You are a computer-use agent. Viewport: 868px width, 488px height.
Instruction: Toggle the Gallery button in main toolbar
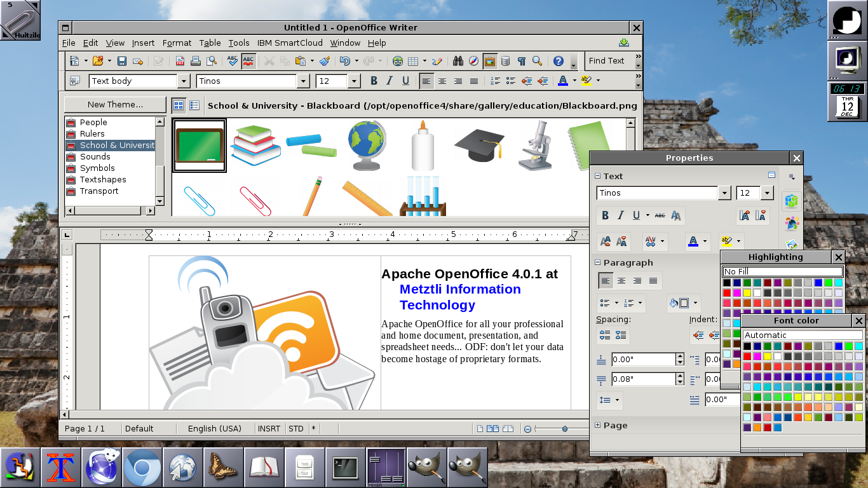pos(490,61)
